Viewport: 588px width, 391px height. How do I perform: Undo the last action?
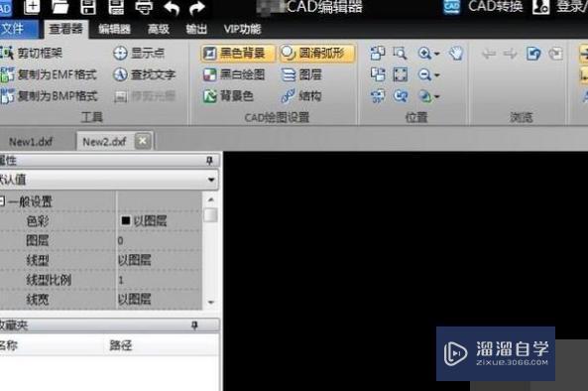click(172, 8)
